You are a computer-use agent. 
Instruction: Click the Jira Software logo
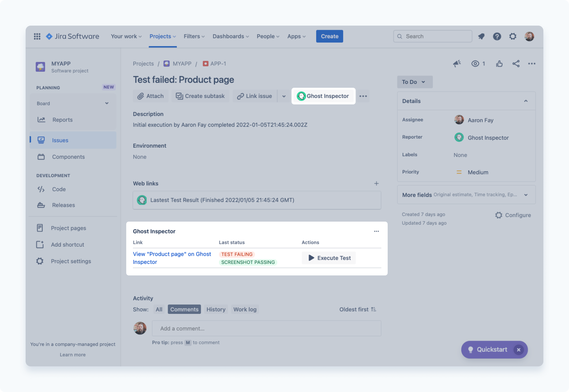[x=72, y=36]
